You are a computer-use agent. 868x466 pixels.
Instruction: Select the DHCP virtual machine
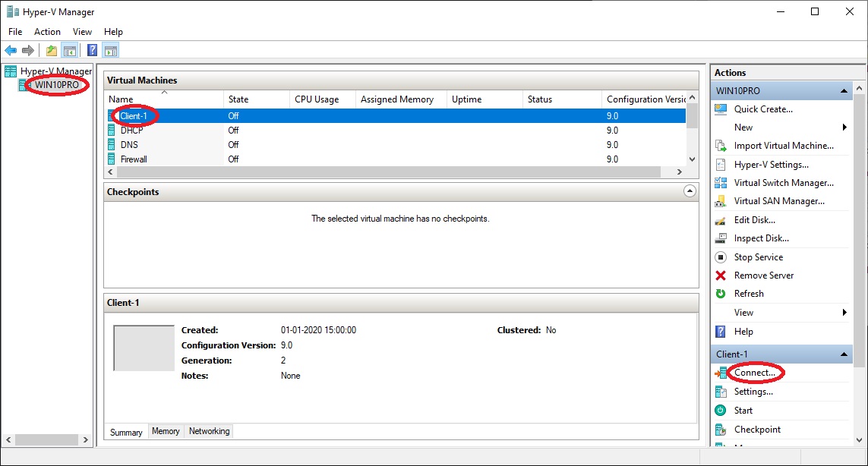(x=131, y=131)
